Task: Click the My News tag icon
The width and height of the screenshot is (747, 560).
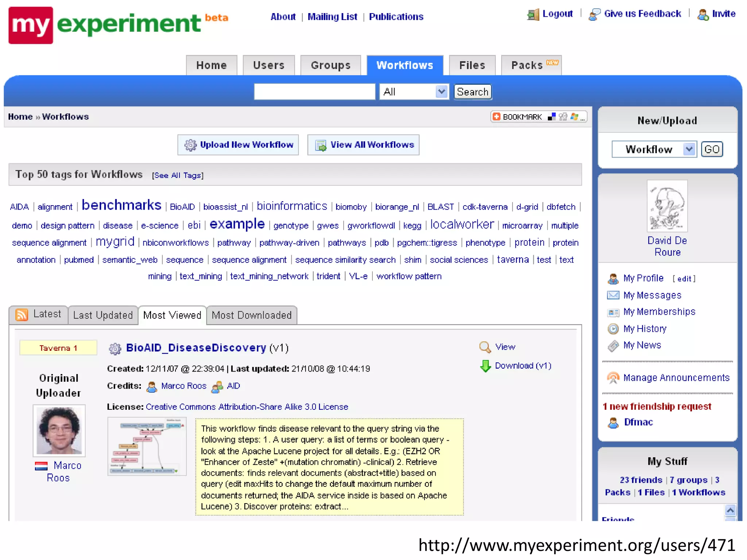Action: 613,346
